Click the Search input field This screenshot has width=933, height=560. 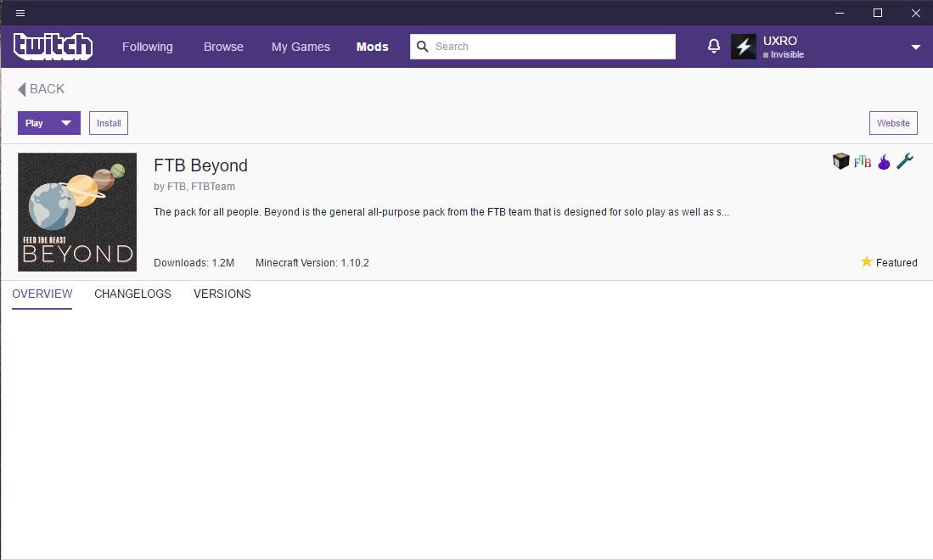(x=542, y=47)
